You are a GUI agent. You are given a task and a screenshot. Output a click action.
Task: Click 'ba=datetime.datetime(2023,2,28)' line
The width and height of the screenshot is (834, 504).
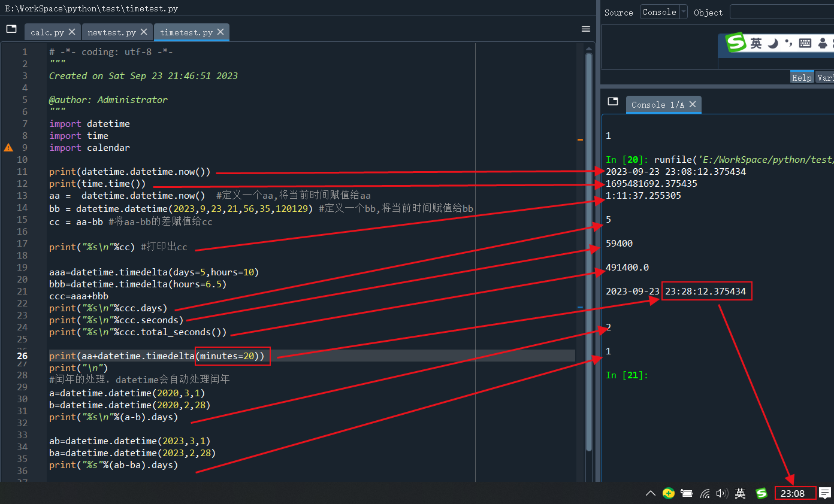coord(132,453)
